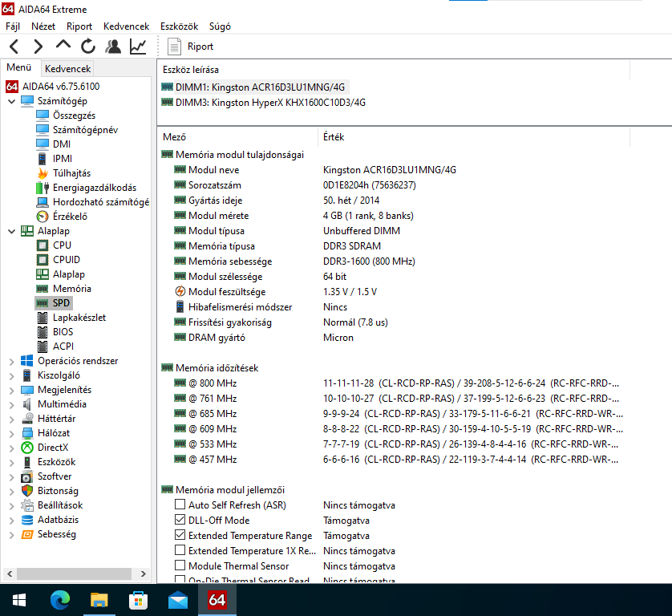Open the Sebesség benchmark item
Image resolution: width=672 pixels, height=616 pixels.
(x=57, y=534)
